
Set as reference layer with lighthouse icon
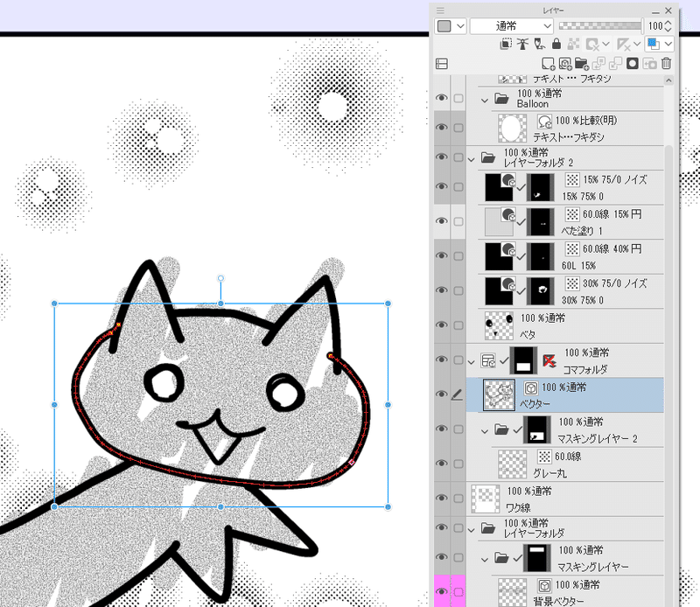click(522, 44)
